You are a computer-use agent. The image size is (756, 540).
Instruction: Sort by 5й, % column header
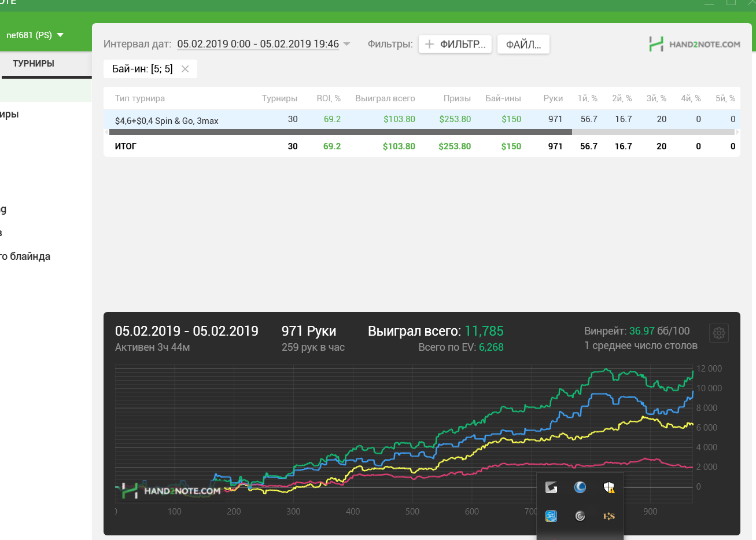[x=725, y=98]
